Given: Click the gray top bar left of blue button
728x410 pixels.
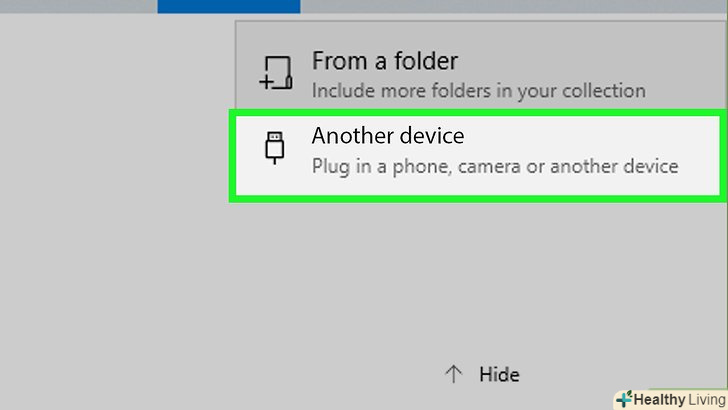Looking at the screenshot, I should tap(78, 5).
